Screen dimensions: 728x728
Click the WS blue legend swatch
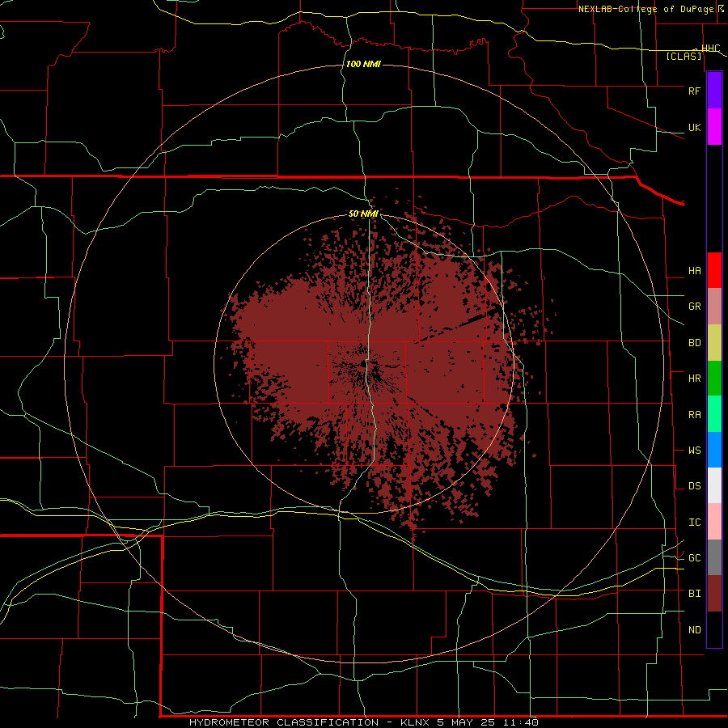pyautogui.click(x=714, y=450)
